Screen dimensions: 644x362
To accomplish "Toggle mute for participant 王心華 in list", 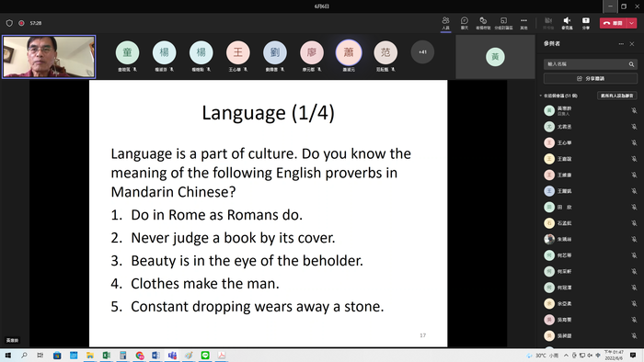I will pos(634,142).
